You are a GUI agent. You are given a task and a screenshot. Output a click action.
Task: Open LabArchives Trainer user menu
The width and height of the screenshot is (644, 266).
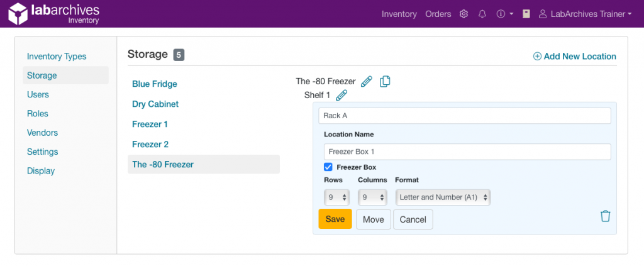586,14
